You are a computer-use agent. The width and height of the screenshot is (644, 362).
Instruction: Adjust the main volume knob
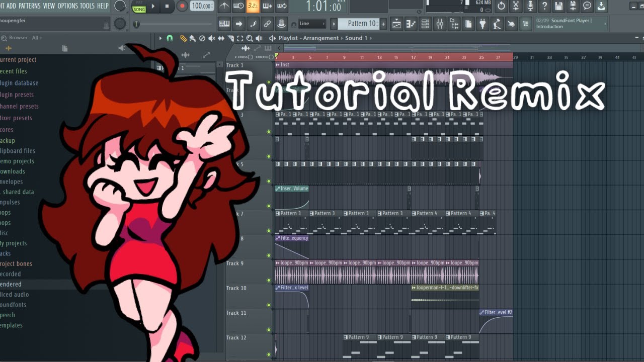click(x=120, y=6)
